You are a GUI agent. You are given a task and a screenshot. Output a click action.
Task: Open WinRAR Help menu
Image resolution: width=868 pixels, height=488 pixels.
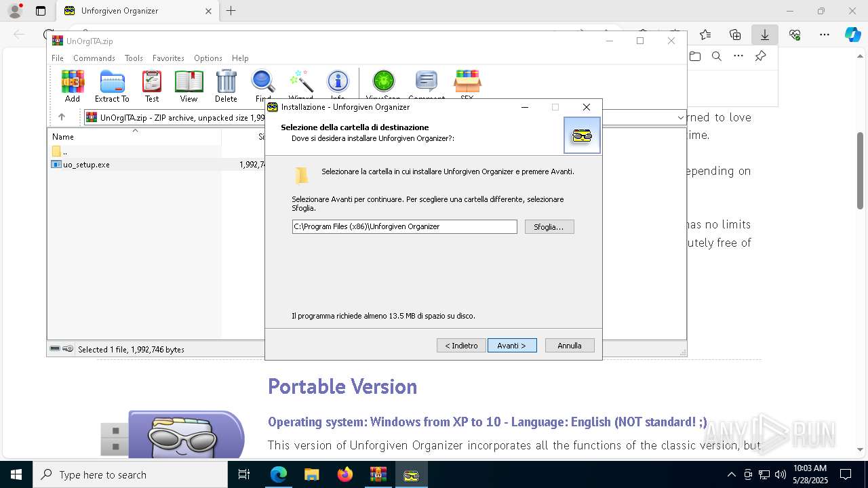point(240,58)
